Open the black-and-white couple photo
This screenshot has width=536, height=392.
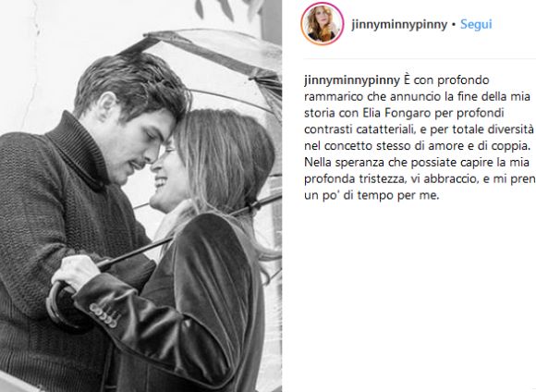pos(140,196)
